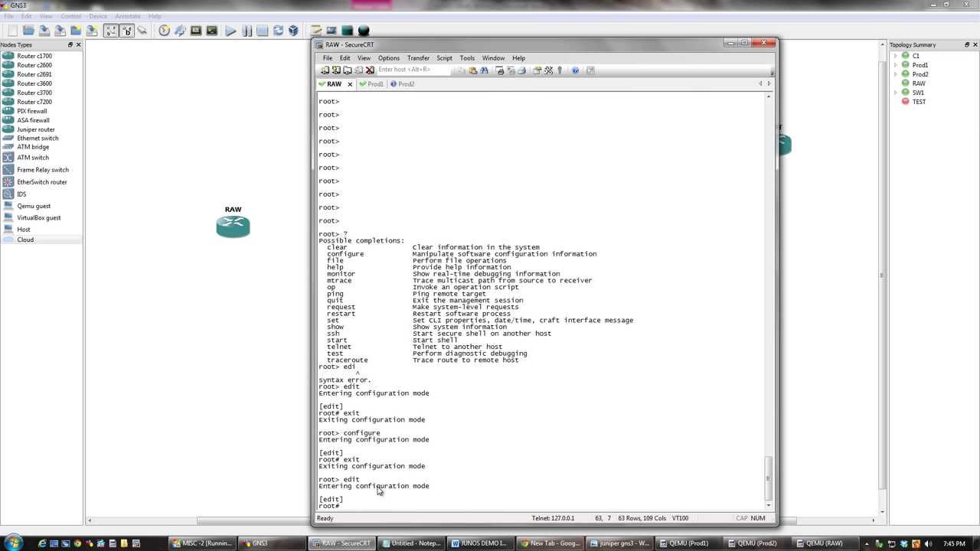Start all devices with play icon
Screen dimensions: 980x551
coord(230,31)
